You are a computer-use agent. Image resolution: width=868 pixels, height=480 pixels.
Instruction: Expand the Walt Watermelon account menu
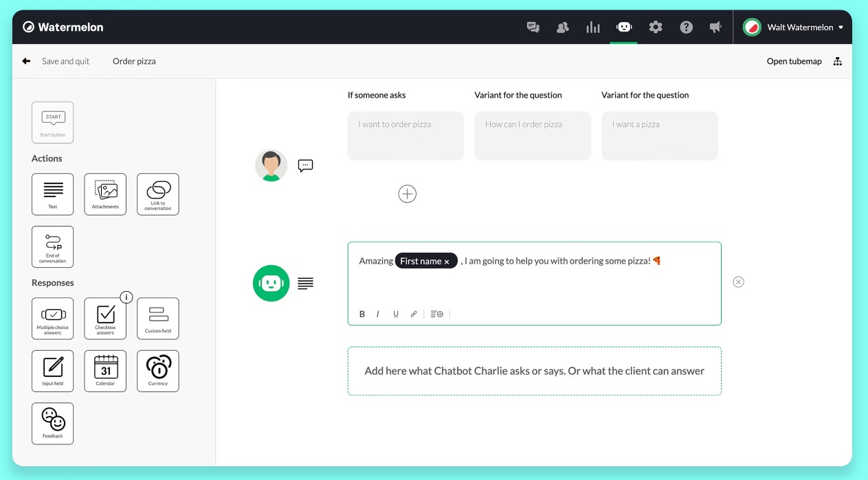pos(793,27)
